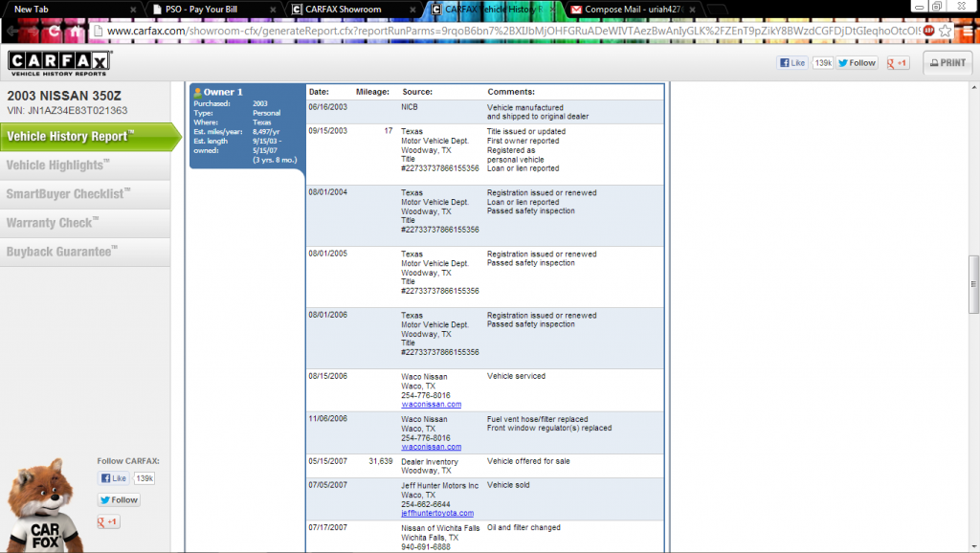This screenshot has height=553, width=980.
Task: Click the 06/16/2003 date cell
Action: 327,107
